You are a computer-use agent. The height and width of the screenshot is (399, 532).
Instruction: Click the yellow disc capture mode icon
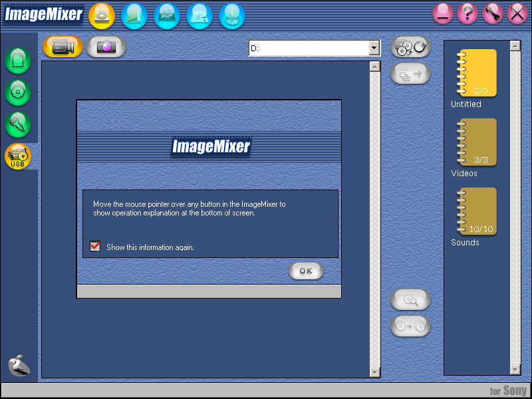tap(102, 16)
